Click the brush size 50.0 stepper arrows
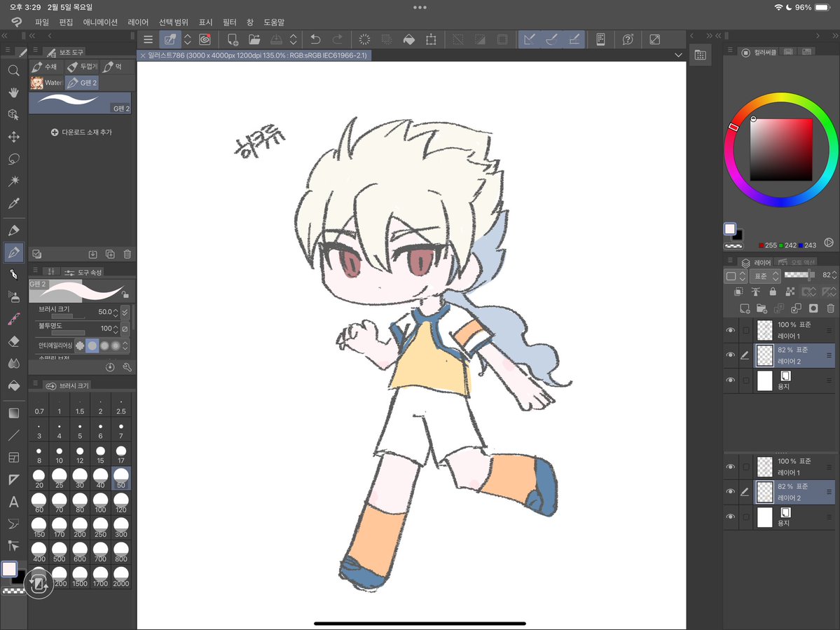840x630 pixels. coord(115,312)
